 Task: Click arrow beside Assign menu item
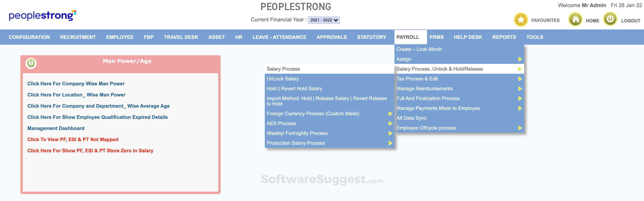[x=520, y=59]
